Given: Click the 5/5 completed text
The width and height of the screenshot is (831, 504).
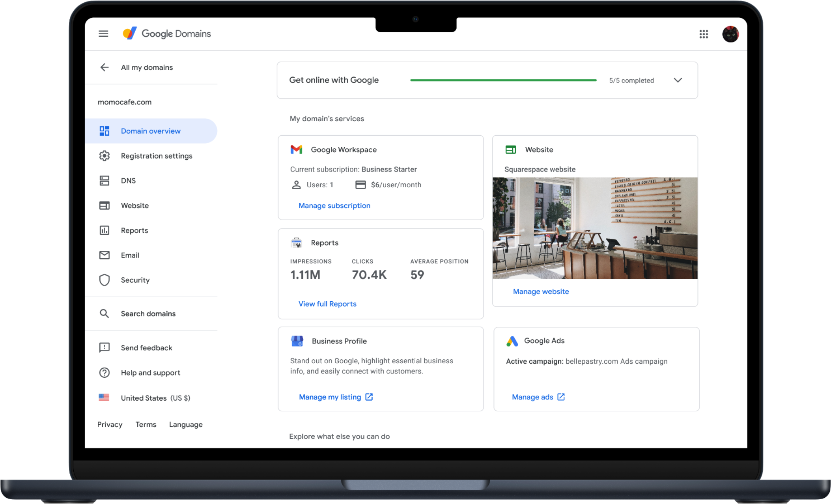Looking at the screenshot, I should pyautogui.click(x=631, y=80).
